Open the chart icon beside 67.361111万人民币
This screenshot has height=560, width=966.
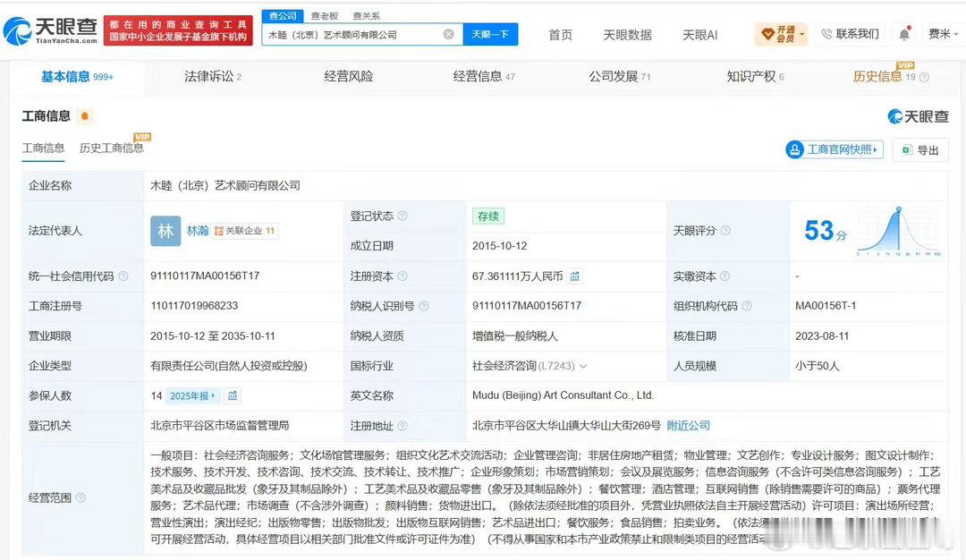[x=574, y=276]
